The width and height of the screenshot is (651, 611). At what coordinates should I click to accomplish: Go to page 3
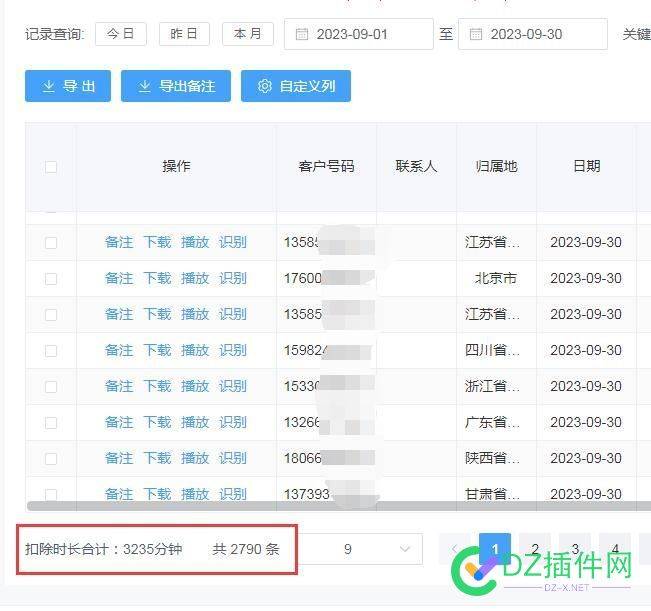[575, 549]
